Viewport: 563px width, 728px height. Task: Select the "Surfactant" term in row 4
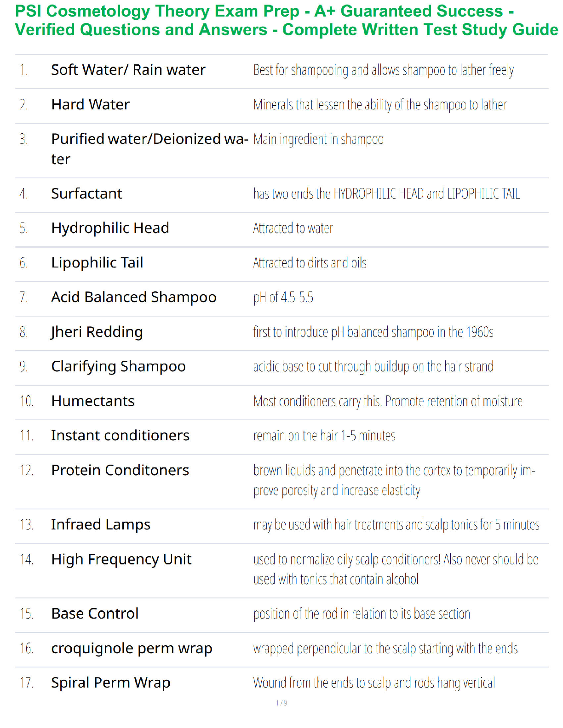pos(86,193)
